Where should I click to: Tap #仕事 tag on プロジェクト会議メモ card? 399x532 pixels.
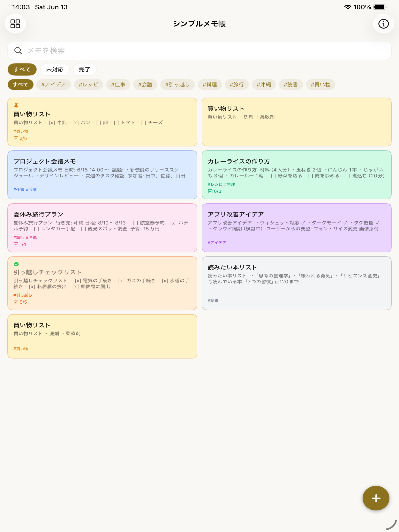(x=19, y=189)
